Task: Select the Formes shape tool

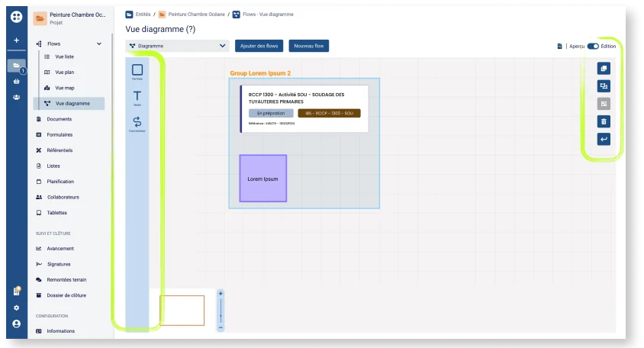Action: [x=137, y=72]
